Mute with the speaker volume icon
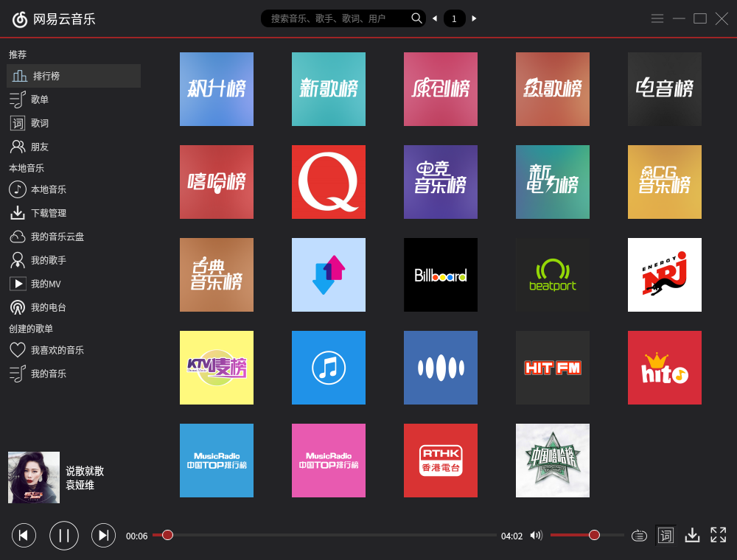Screen dimensions: 737x560 point(537,536)
